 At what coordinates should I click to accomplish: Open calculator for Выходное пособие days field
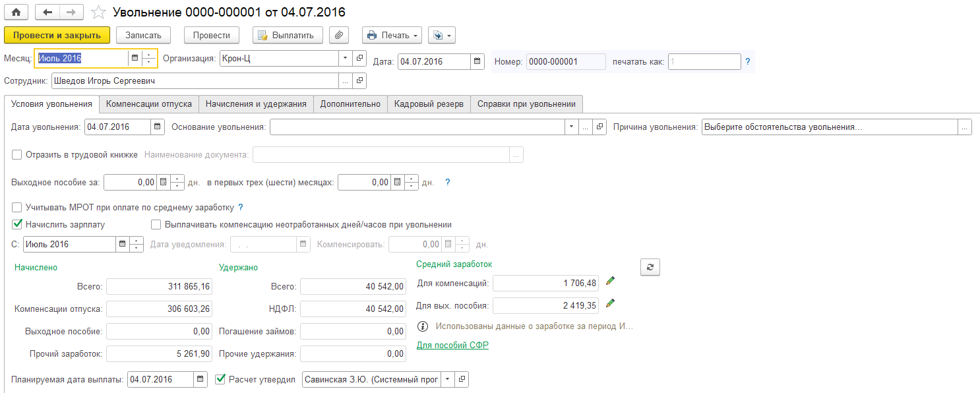point(163,182)
